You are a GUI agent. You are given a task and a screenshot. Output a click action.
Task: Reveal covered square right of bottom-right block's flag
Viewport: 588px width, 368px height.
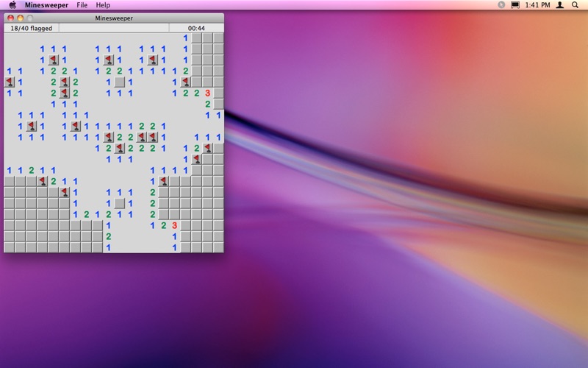[174, 181]
